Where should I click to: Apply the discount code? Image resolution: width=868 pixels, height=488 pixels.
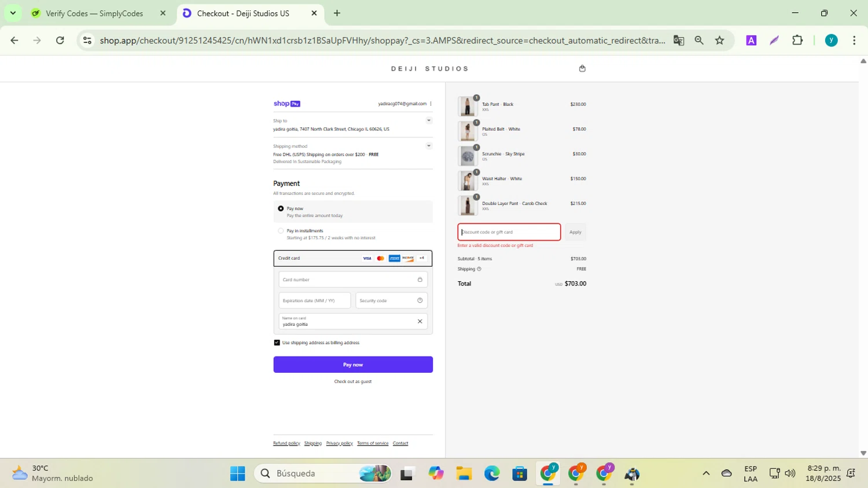575,232
